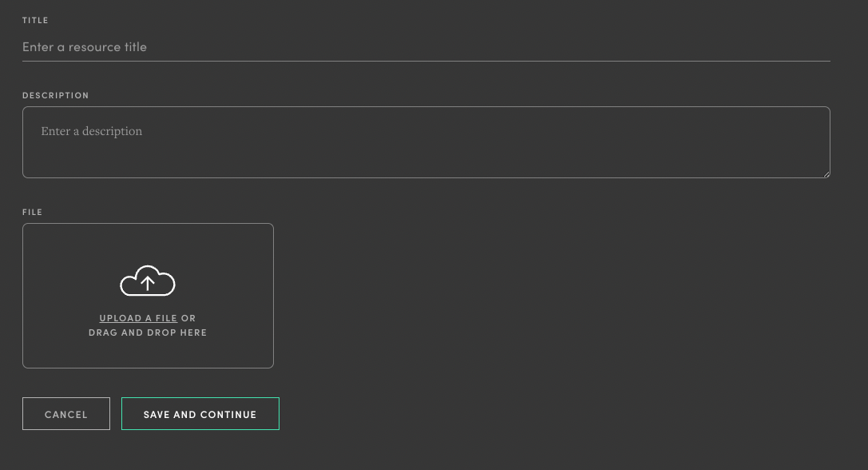Click the DESCRIPTION field label

[x=55, y=95]
